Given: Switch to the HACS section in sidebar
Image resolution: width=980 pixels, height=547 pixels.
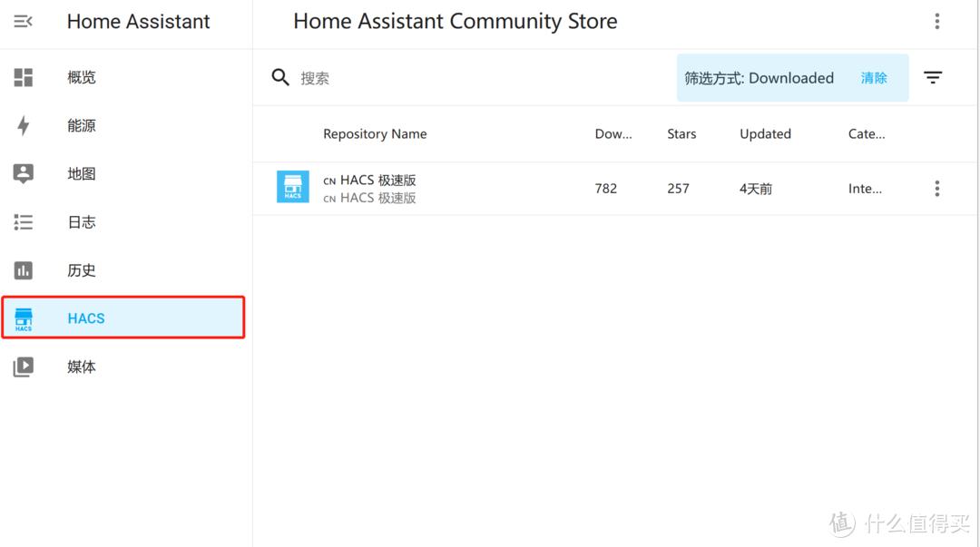Looking at the screenshot, I should [x=85, y=317].
